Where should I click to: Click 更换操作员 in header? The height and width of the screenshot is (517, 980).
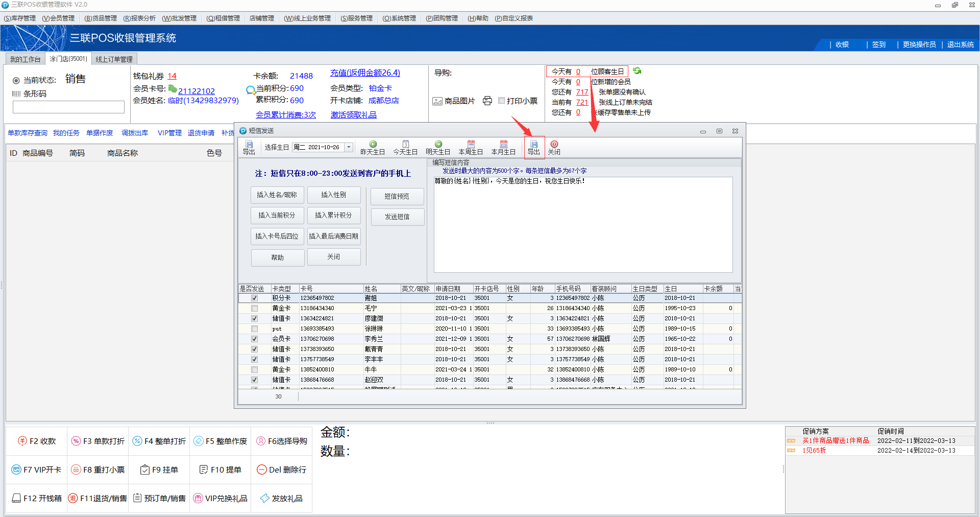tap(919, 44)
